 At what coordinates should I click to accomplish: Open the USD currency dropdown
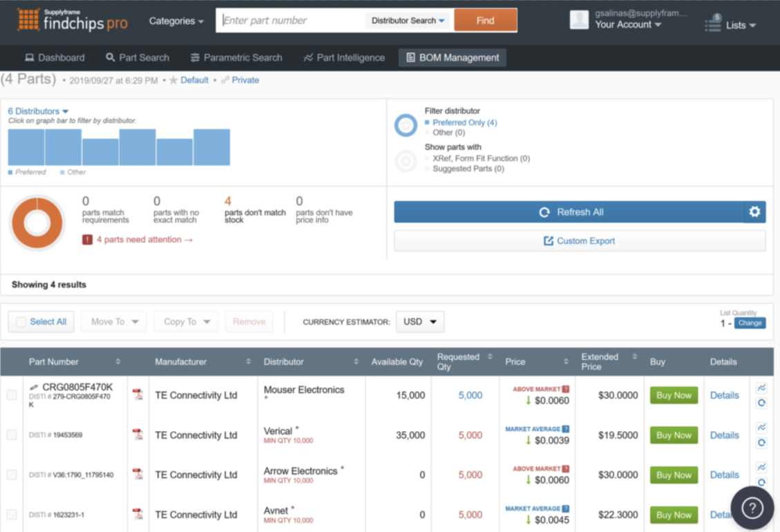(x=420, y=322)
